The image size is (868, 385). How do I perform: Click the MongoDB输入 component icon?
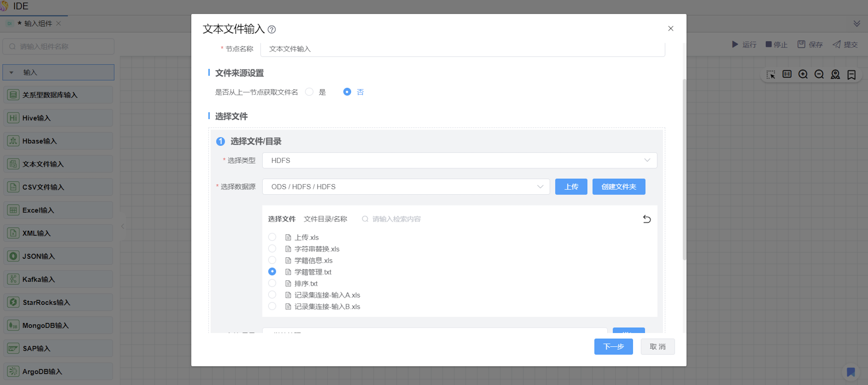tap(13, 325)
